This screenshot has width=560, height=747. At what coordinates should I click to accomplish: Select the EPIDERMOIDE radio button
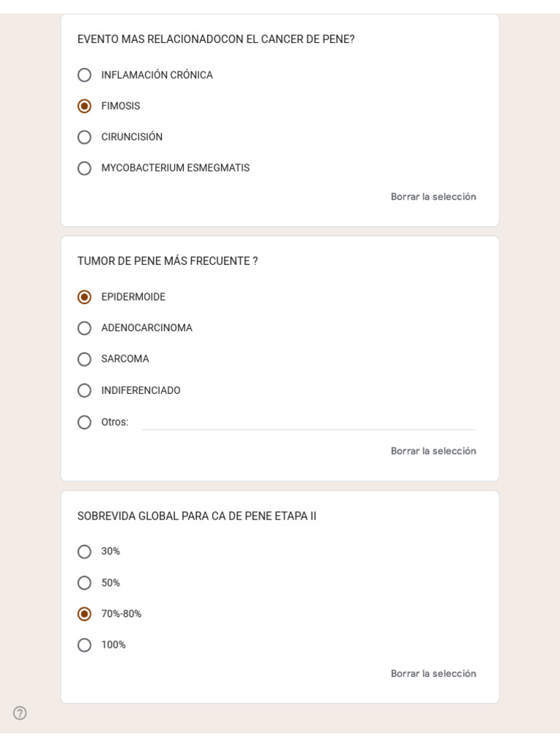tap(85, 297)
